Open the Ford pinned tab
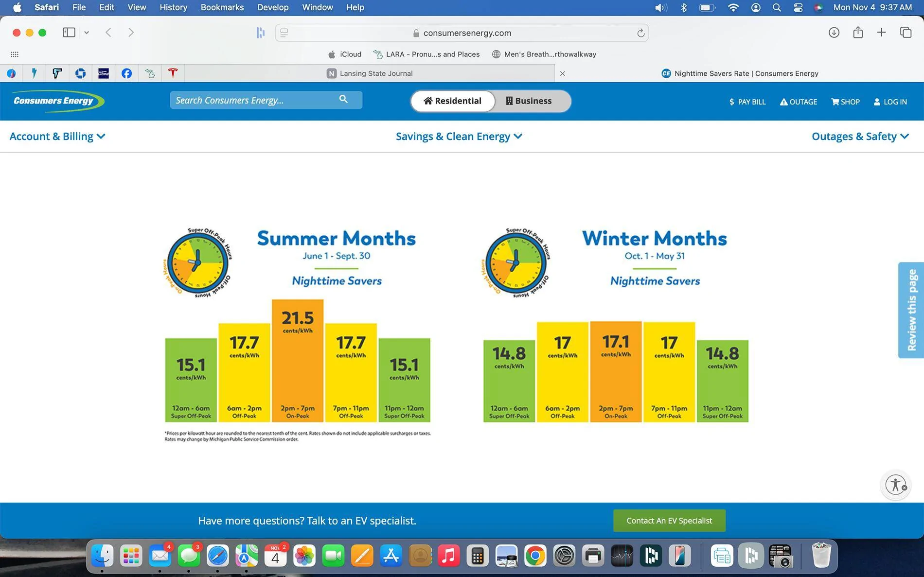 pyautogui.click(x=104, y=73)
